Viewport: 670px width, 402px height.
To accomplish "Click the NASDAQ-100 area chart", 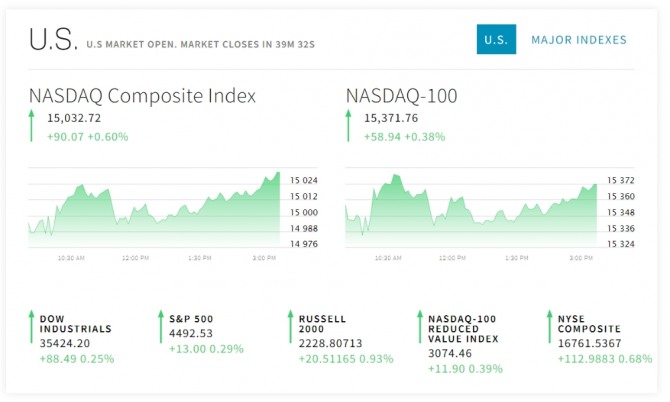I will pos(470,210).
